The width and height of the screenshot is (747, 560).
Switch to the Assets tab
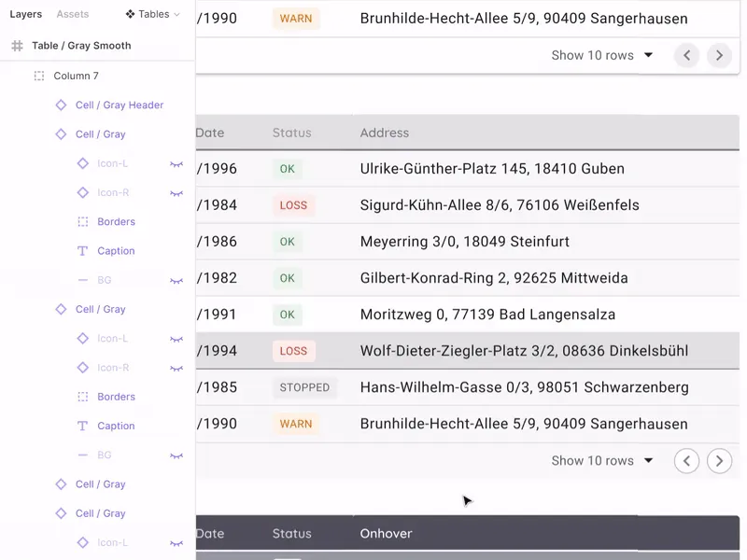(73, 14)
